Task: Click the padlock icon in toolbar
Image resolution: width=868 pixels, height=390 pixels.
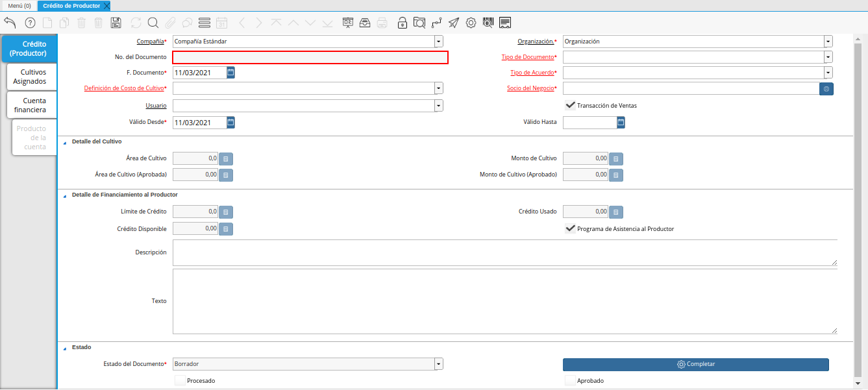Action: click(403, 23)
